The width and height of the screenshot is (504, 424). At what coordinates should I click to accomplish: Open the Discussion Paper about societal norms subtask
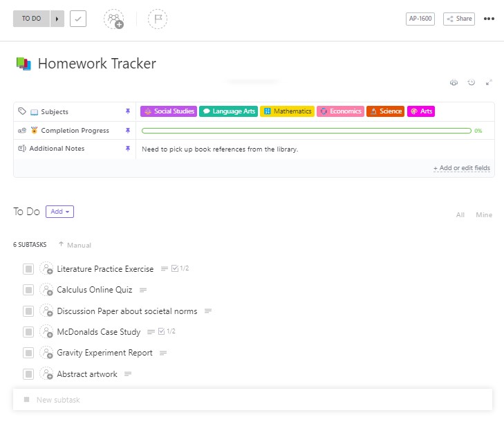127,311
